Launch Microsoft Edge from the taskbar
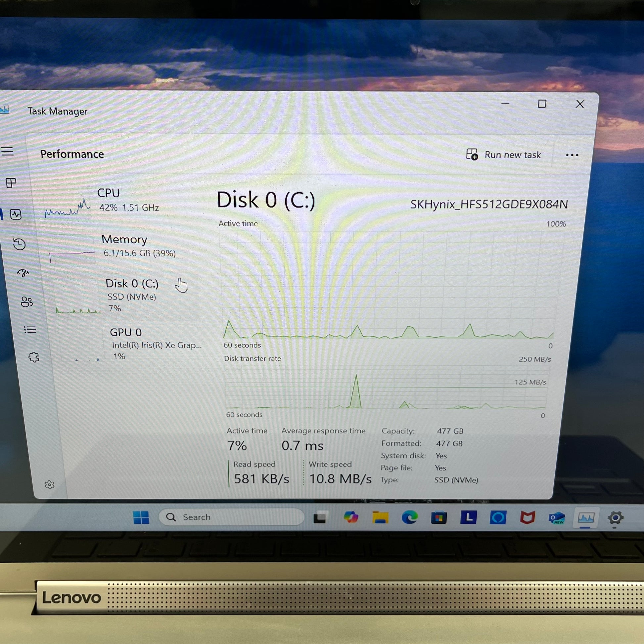This screenshot has height=644, width=644. pos(409,517)
